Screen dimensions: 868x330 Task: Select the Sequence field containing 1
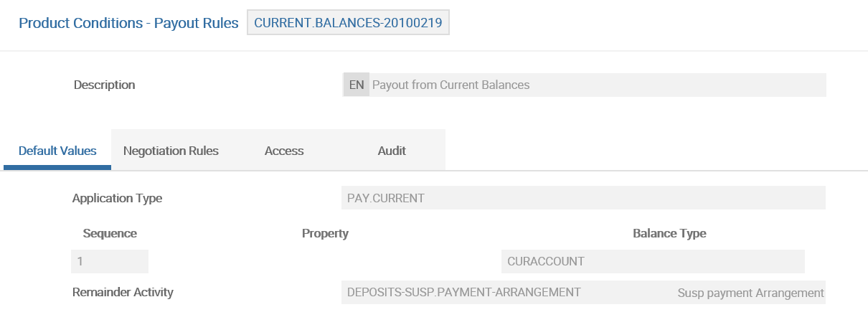pos(109,262)
